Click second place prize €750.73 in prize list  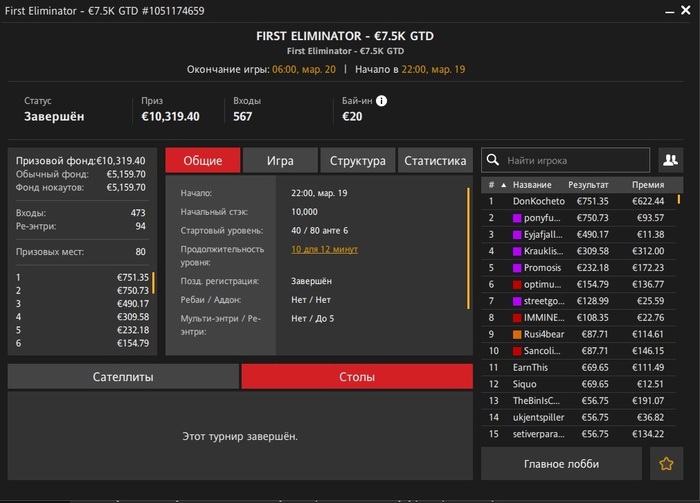click(x=133, y=291)
